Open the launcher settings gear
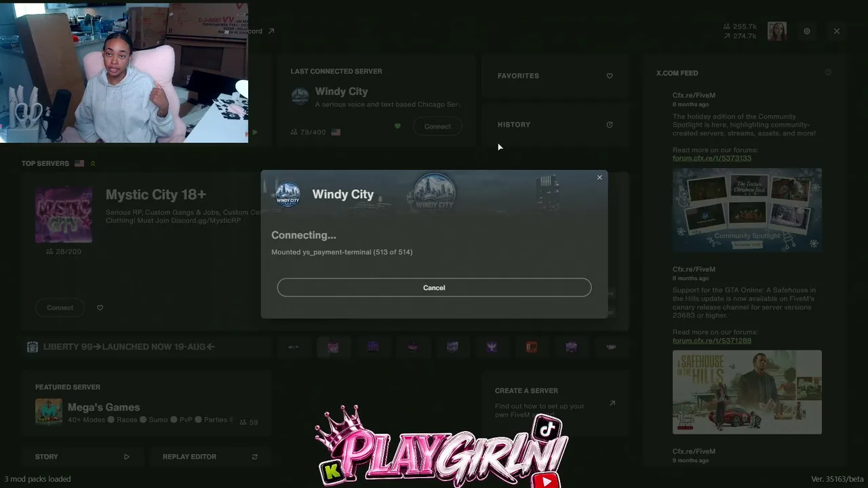This screenshot has height=488, width=868. click(x=807, y=31)
